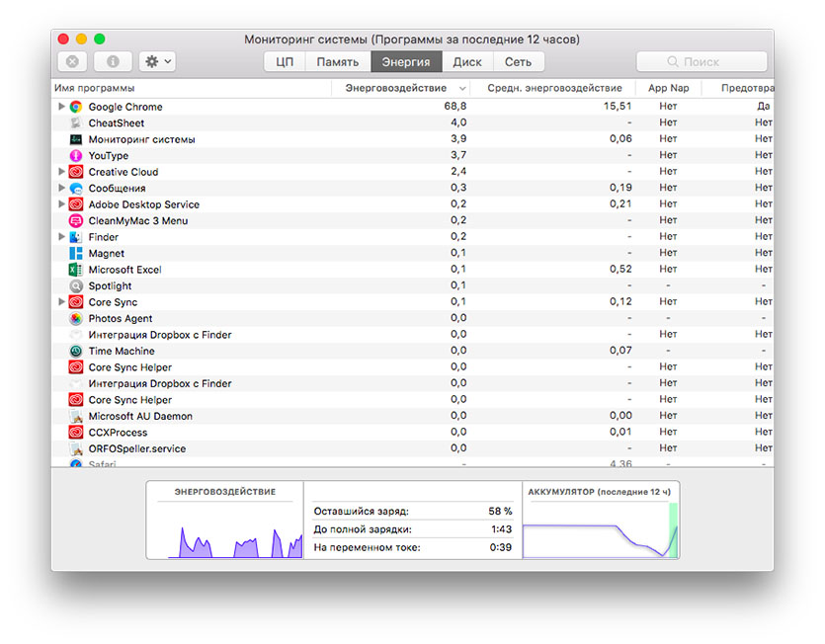The height and width of the screenshot is (644, 825).
Task: Click the Сообщения app icon
Action: [76, 189]
